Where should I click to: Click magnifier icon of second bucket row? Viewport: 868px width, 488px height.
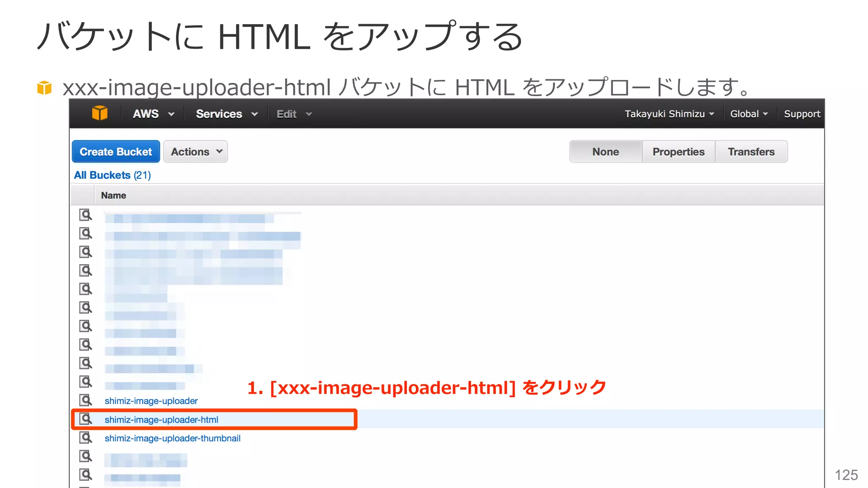click(86, 233)
